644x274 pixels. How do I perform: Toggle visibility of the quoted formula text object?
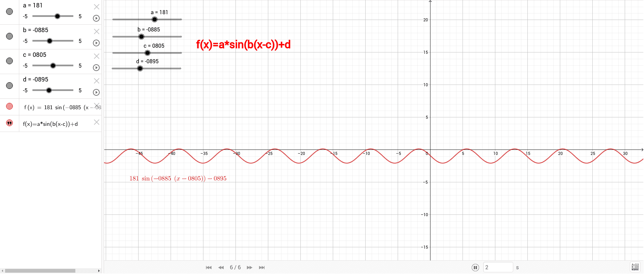[x=9, y=123]
